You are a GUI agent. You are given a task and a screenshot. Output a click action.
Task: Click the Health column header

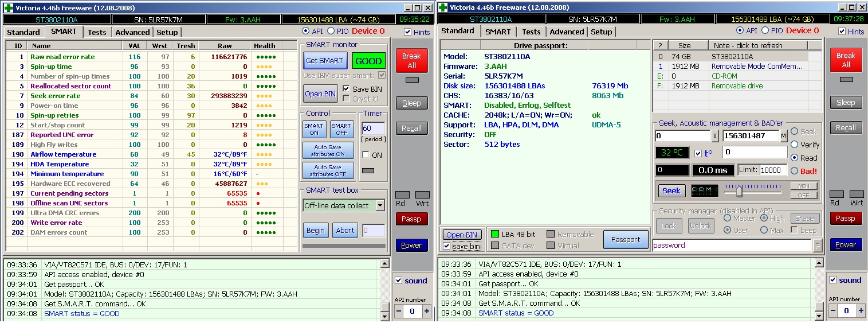tap(265, 45)
